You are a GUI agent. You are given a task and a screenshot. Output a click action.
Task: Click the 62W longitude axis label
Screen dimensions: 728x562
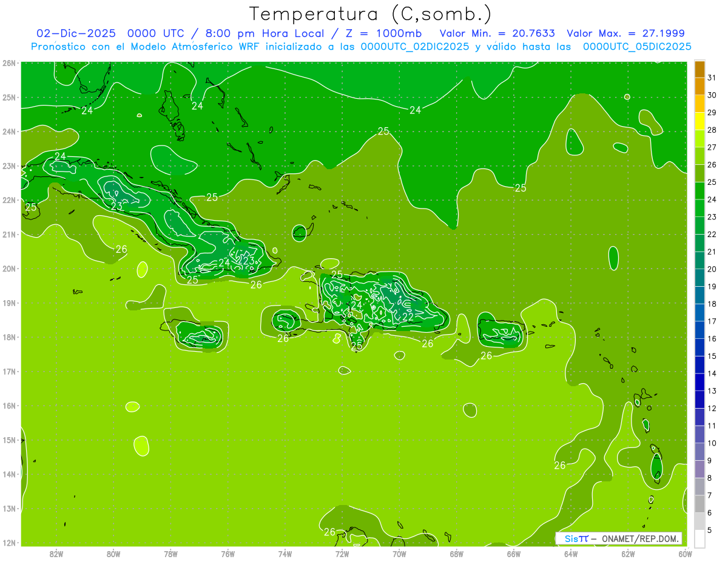click(628, 554)
